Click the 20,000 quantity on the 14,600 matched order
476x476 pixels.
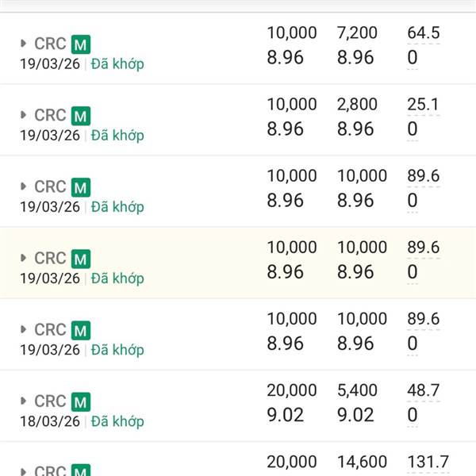[292, 462]
